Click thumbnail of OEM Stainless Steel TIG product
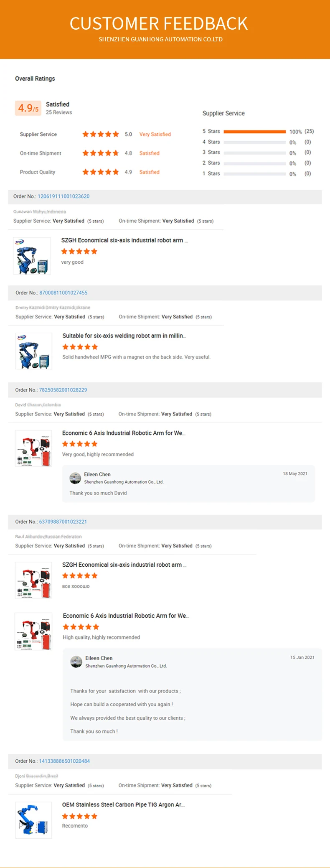 tap(33, 820)
